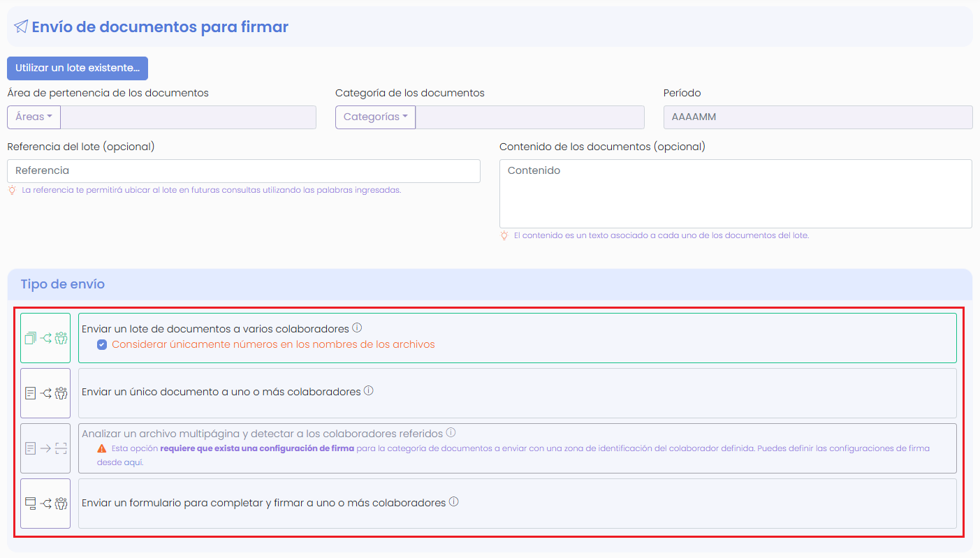Click the orange warning triangle icon
Image resolution: width=980 pixels, height=558 pixels.
[102, 448]
